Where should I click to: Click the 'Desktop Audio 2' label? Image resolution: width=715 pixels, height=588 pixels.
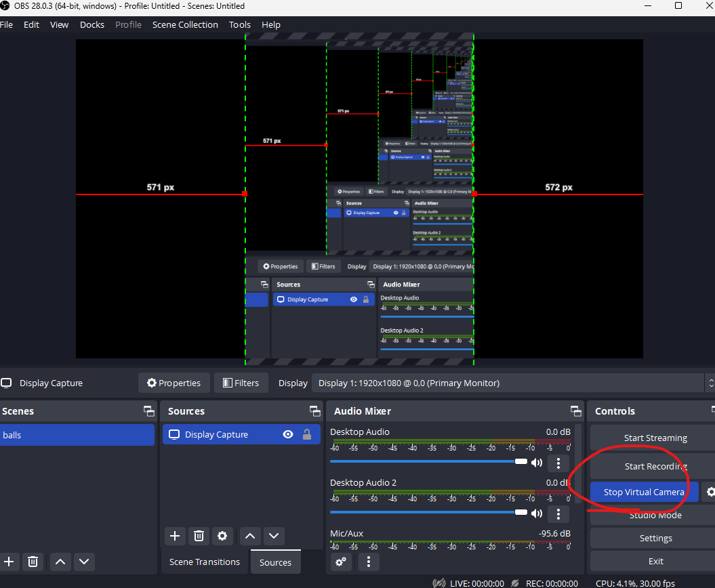363,483
